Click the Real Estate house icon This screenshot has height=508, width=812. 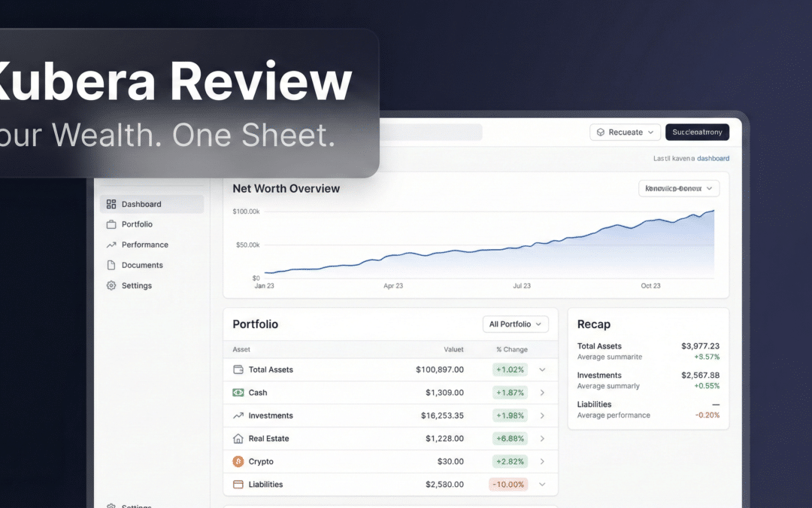pyautogui.click(x=238, y=439)
